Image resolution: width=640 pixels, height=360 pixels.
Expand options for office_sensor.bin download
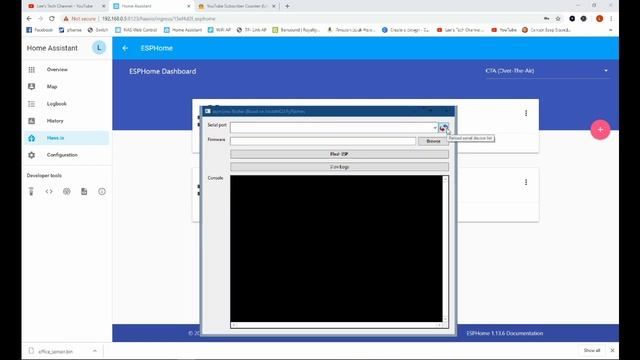click(95, 351)
